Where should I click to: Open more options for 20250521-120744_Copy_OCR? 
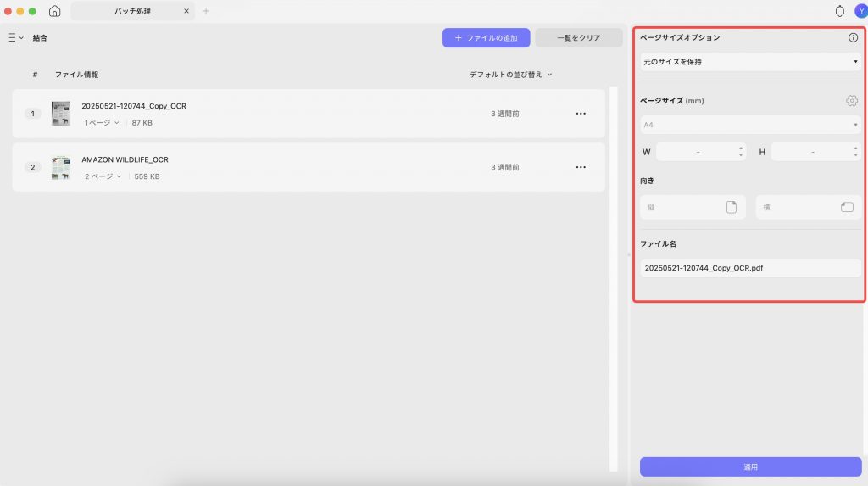tap(581, 114)
